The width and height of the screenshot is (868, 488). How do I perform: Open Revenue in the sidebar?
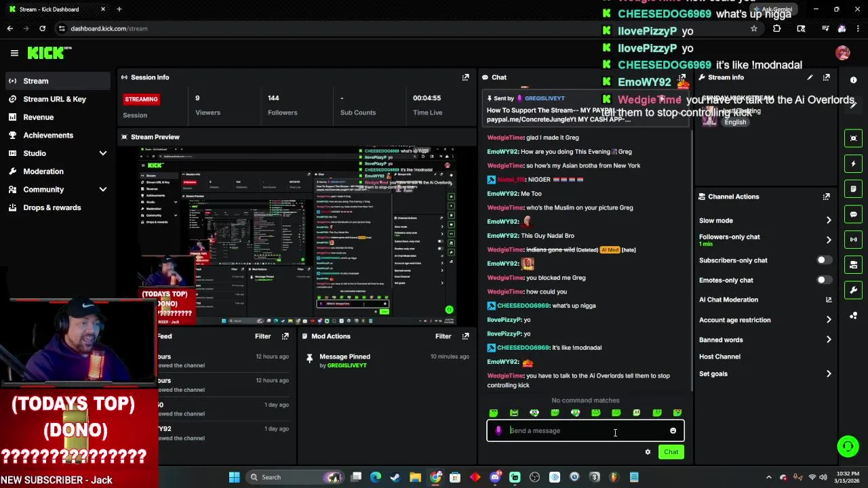click(57, 117)
